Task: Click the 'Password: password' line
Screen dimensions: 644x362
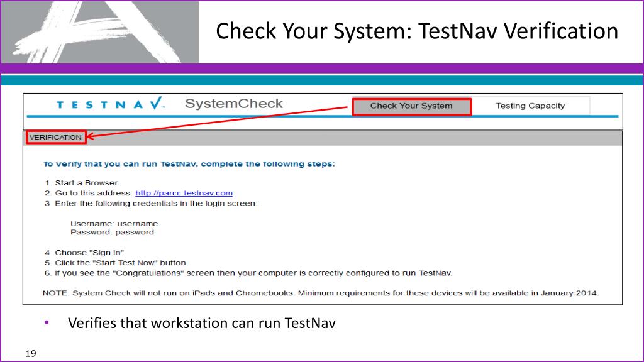Action: 112,232
